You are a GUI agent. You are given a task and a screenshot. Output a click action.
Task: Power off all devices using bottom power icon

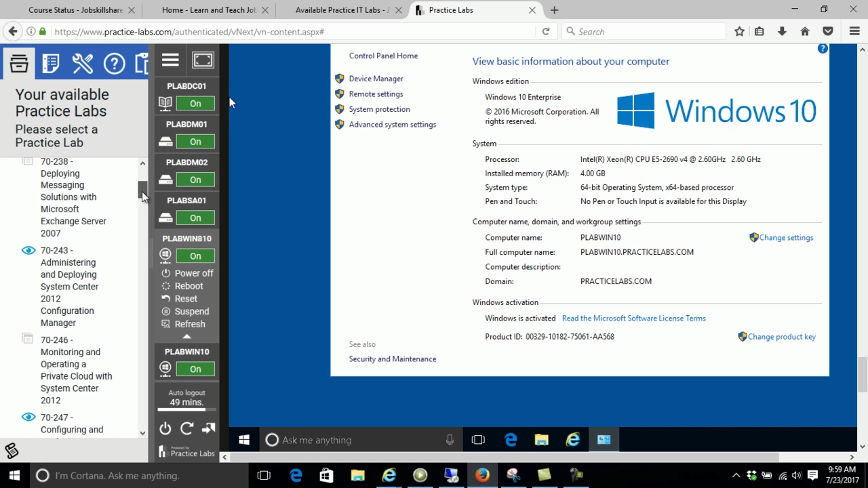click(165, 428)
